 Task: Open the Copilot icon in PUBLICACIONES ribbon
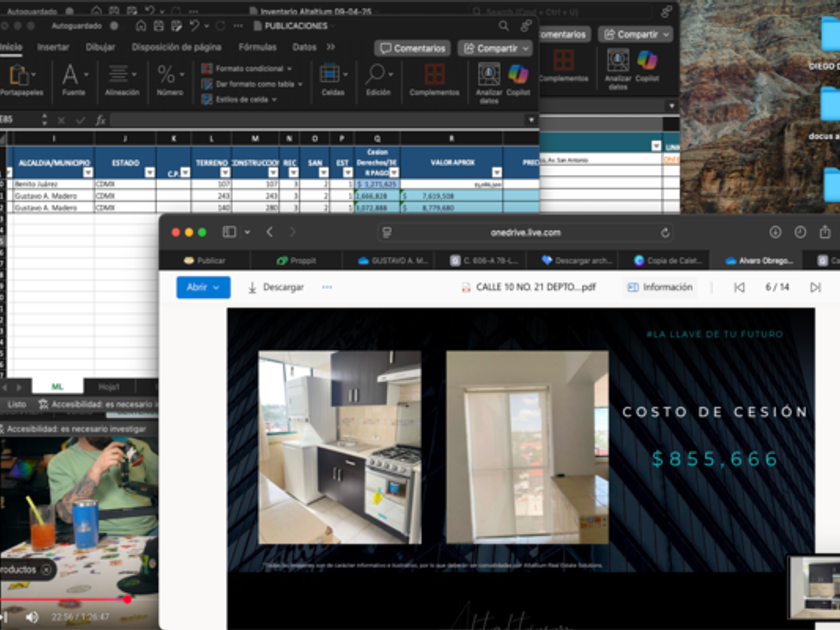point(518,76)
